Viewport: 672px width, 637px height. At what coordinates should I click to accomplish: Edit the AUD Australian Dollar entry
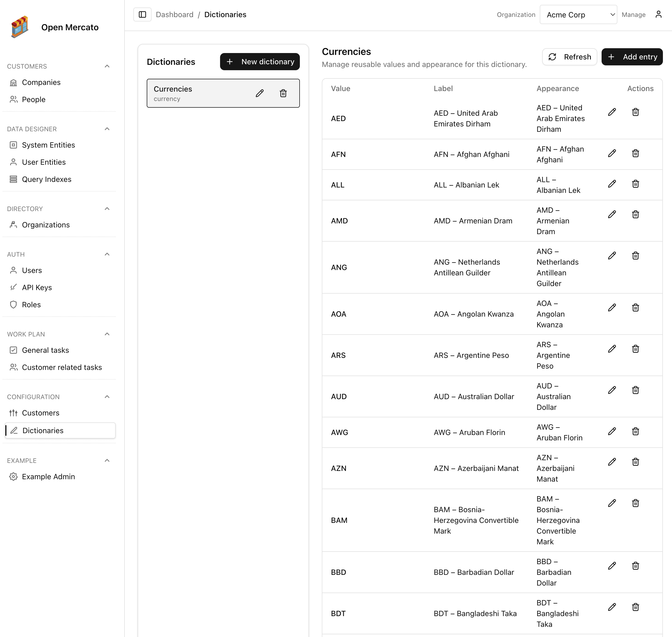(611, 390)
